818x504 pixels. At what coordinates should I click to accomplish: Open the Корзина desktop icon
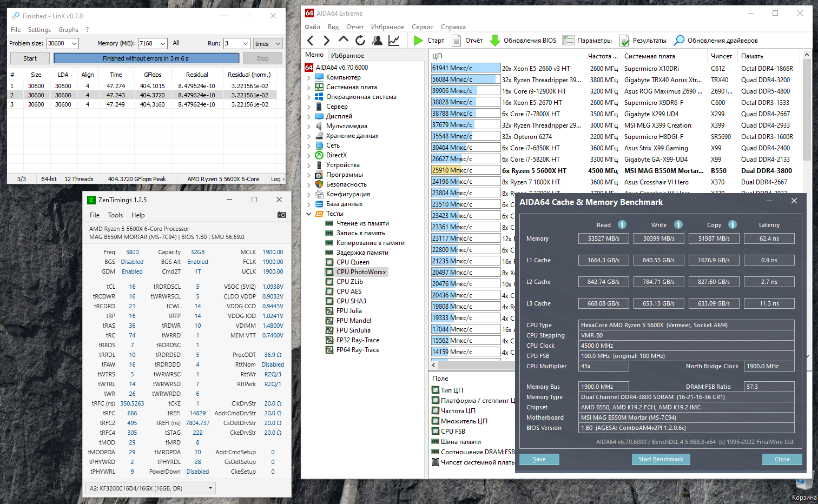pos(804,489)
